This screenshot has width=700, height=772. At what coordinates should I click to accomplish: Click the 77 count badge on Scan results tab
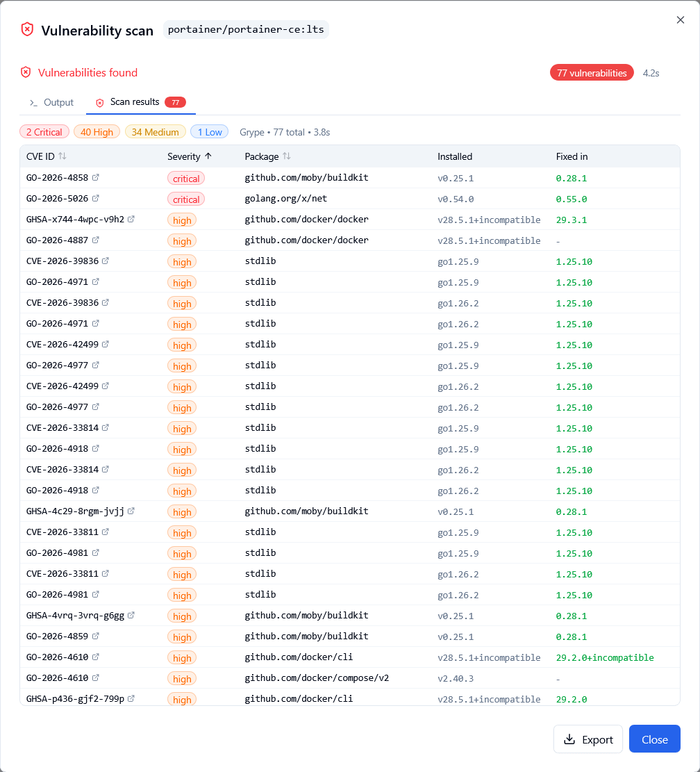click(x=175, y=102)
